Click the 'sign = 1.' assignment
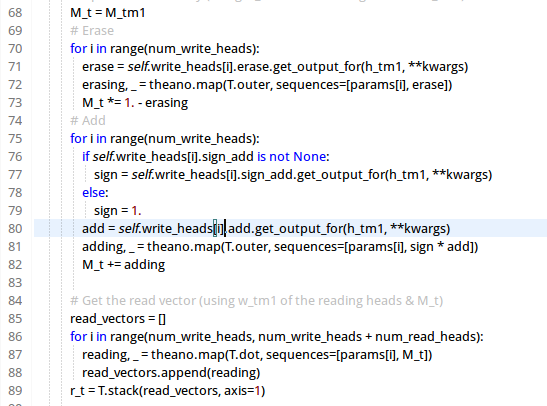The height and width of the screenshot is (406, 547). [118, 211]
